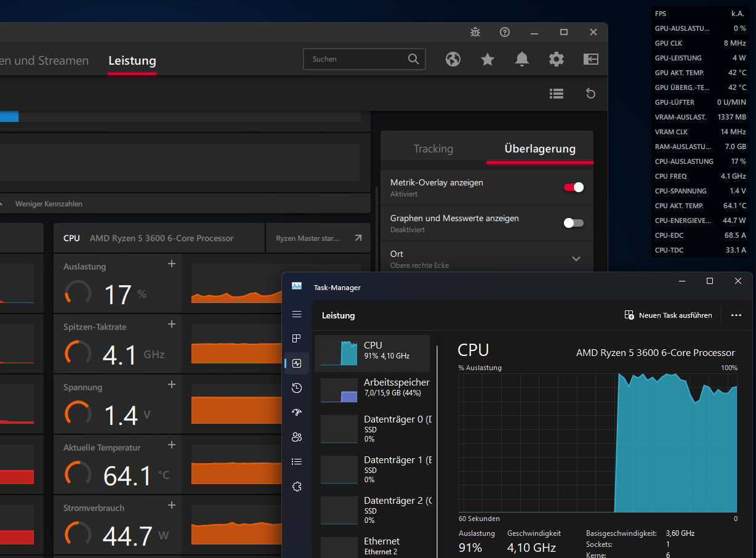Add Stromverbrauch metric with plus icon
The width and height of the screenshot is (756, 558).
coord(172,505)
